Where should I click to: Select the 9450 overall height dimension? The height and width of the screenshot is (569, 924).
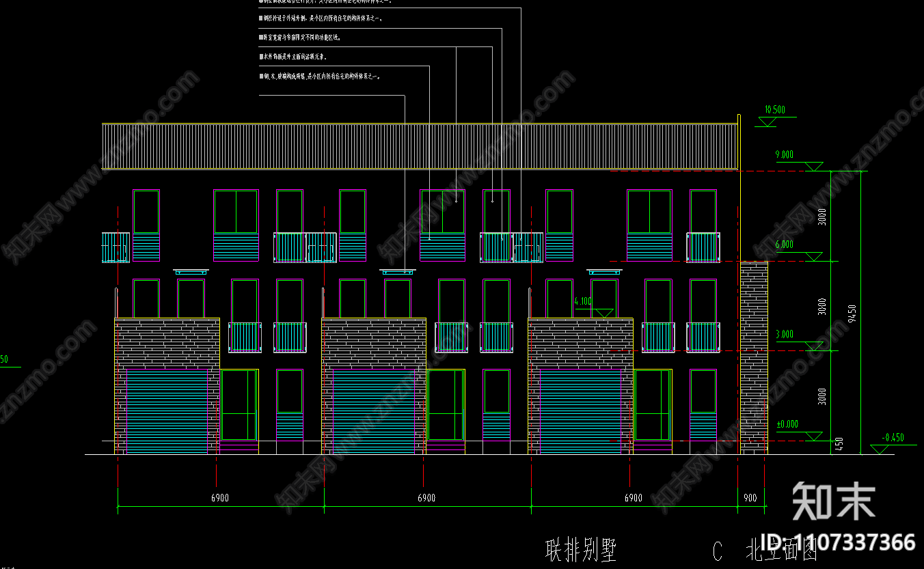pyautogui.click(x=851, y=312)
